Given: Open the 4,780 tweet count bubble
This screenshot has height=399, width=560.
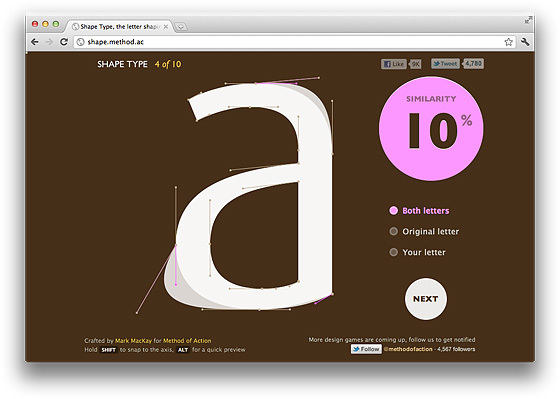Looking at the screenshot, I should 474,64.
